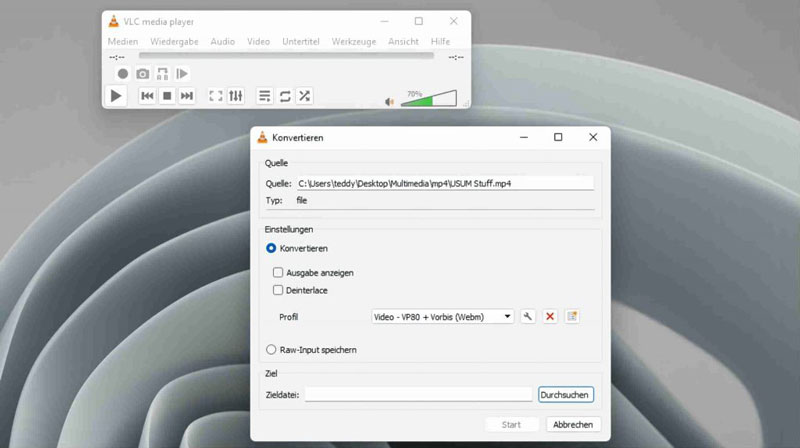
Task: Enable random shuffle in VLC
Action: click(305, 96)
